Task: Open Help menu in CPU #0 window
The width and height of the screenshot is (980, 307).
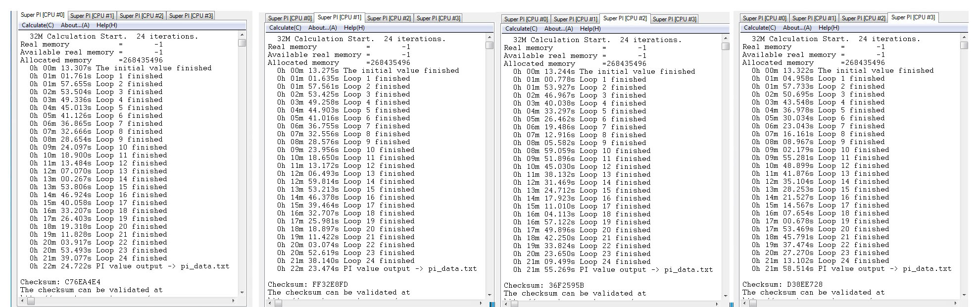Action: 107,25
